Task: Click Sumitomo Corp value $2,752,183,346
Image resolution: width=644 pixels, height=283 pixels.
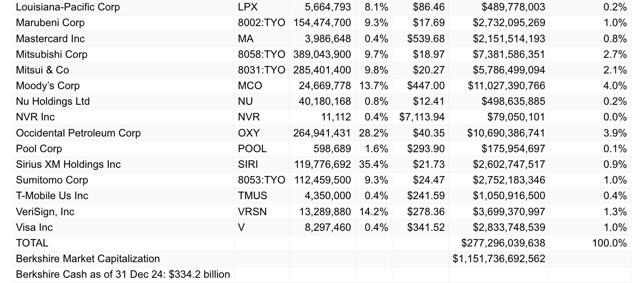Action: click(x=509, y=180)
